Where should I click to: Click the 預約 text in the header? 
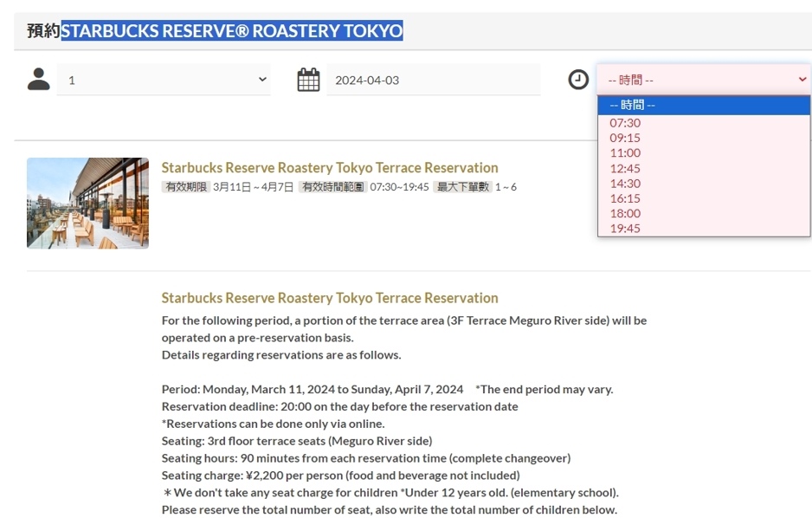point(44,30)
